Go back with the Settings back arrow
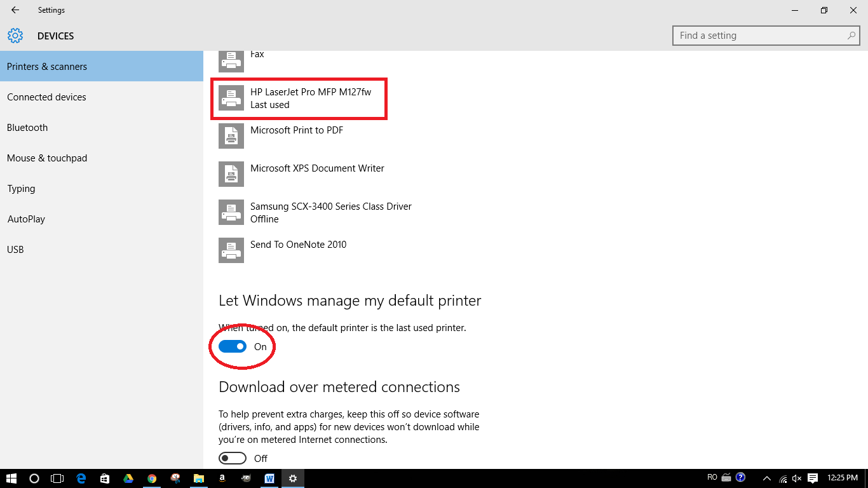 [x=15, y=10]
